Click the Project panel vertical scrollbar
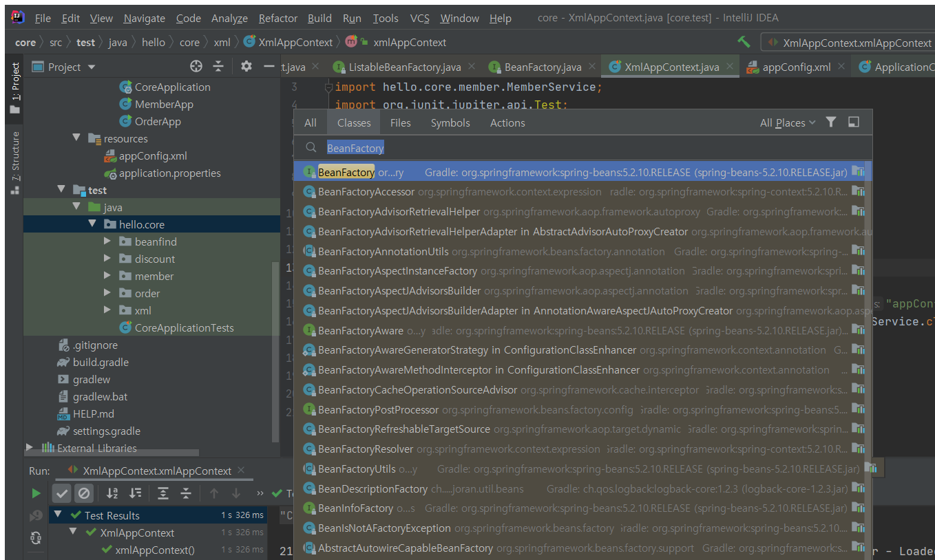This screenshot has height=560, width=935. (x=276, y=351)
